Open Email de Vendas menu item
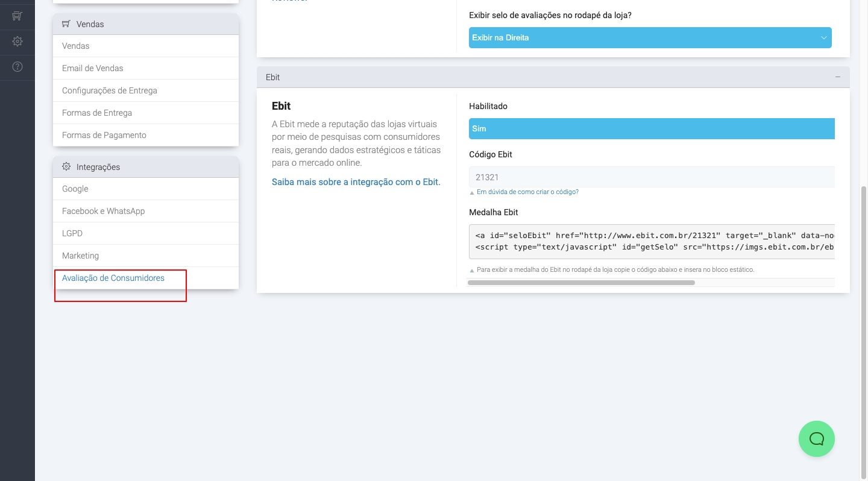This screenshot has height=481, width=868. (x=93, y=68)
